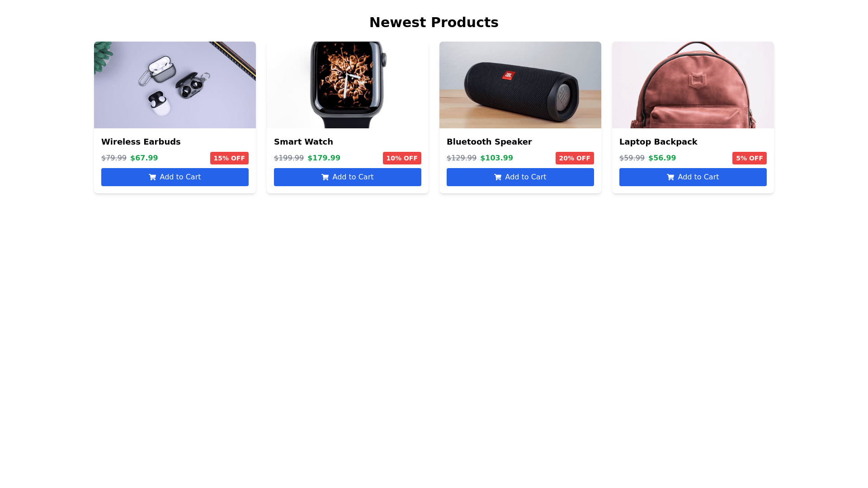Add Laptop Backpack to cart
This screenshot has width=868, height=488.
tap(693, 177)
